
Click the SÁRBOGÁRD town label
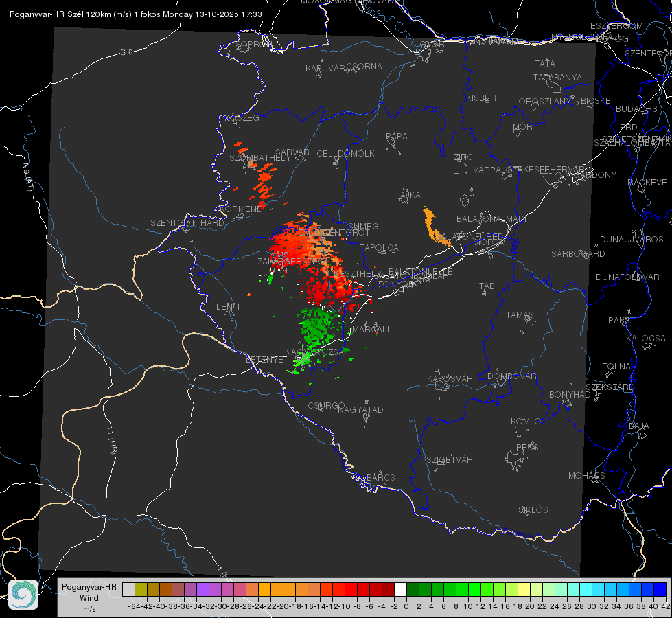coord(578,254)
